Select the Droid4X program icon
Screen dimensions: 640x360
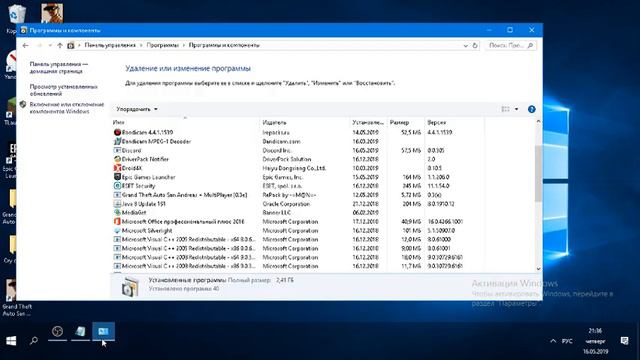[117, 168]
